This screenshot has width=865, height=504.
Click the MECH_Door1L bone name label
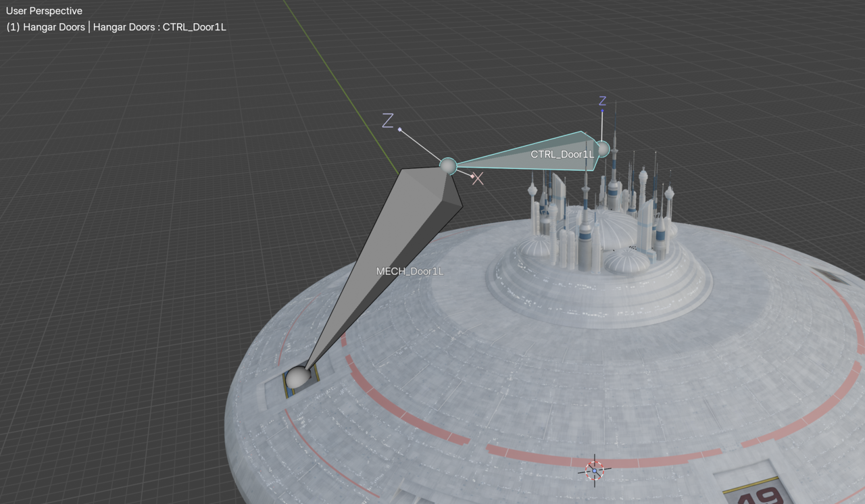pos(410,272)
